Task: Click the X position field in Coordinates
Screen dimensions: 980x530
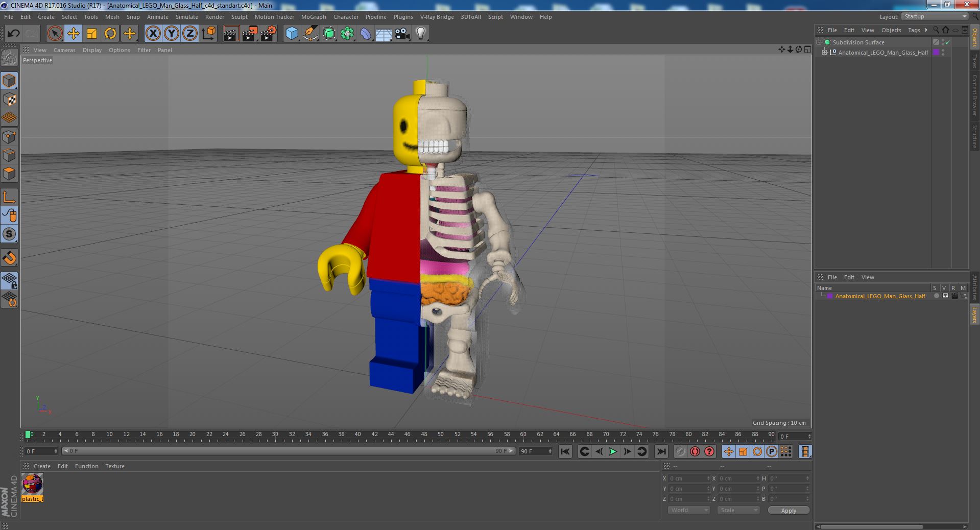Action: (x=690, y=478)
